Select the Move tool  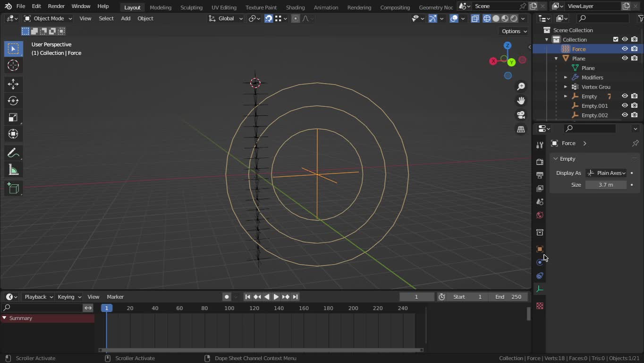click(x=13, y=84)
